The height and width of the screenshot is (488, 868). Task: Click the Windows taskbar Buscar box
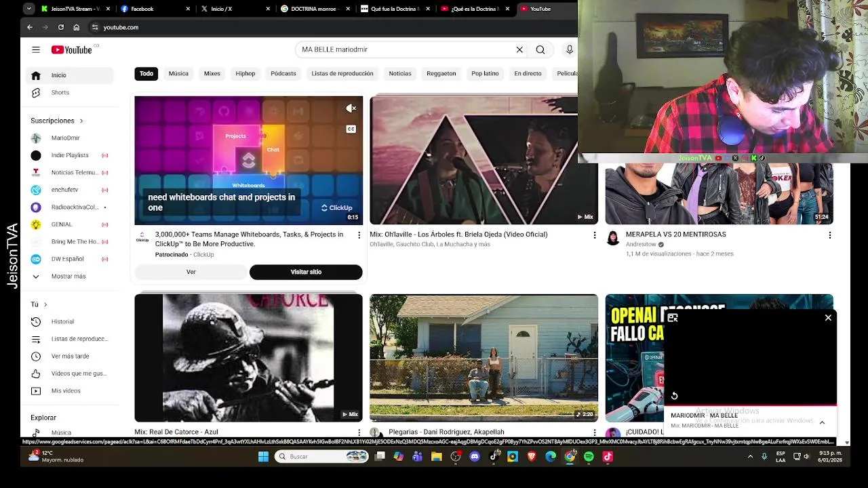pyautogui.click(x=322, y=457)
